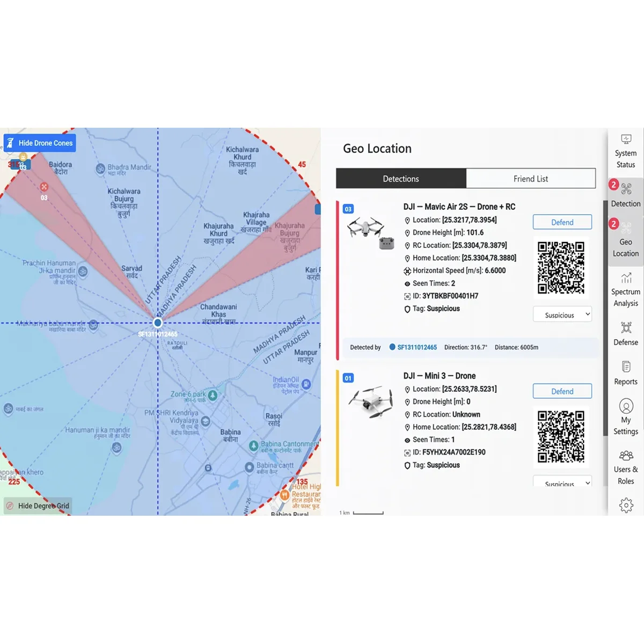The width and height of the screenshot is (644, 644).
Task: Click the Mavic Air 2S drone image
Action: (370, 233)
